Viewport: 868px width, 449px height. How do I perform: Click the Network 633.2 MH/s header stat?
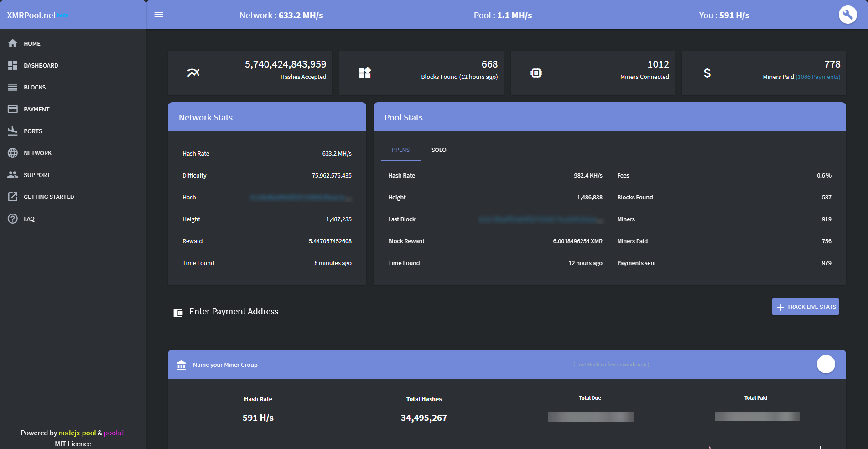pos(281,15)
